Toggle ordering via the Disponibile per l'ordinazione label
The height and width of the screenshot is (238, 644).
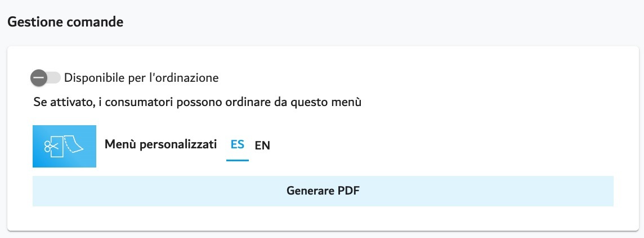point(141,77)
